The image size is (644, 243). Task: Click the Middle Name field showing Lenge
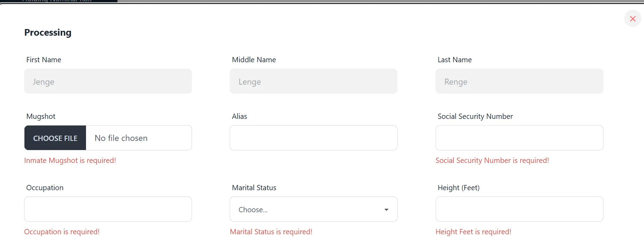point(313,81)
